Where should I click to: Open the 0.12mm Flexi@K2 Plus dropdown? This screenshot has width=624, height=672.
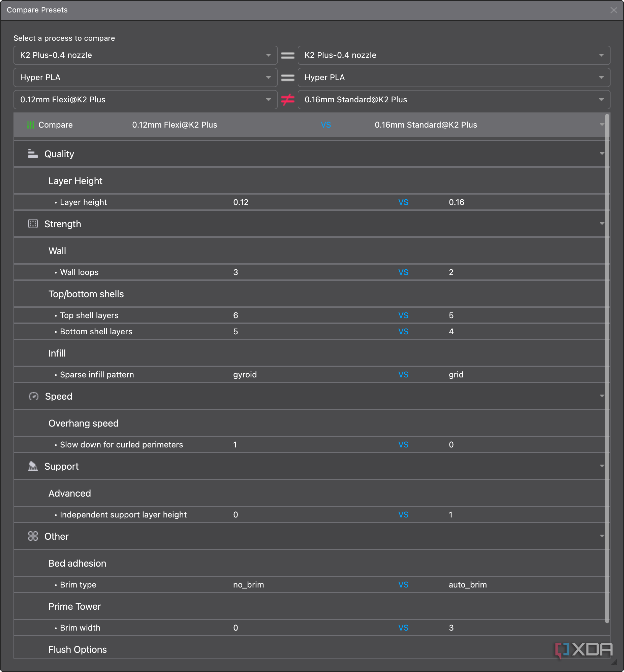tap(145, 100)
